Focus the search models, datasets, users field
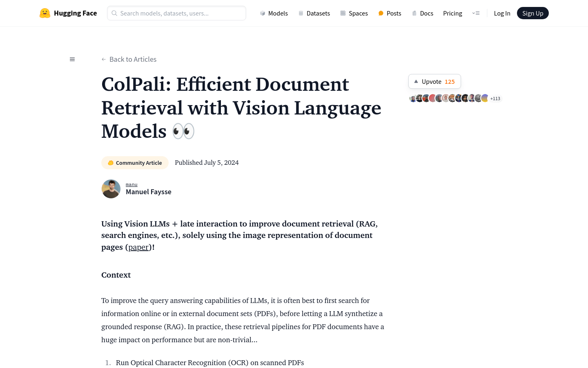This screenshot has height=368, width=588. (176, 13)
